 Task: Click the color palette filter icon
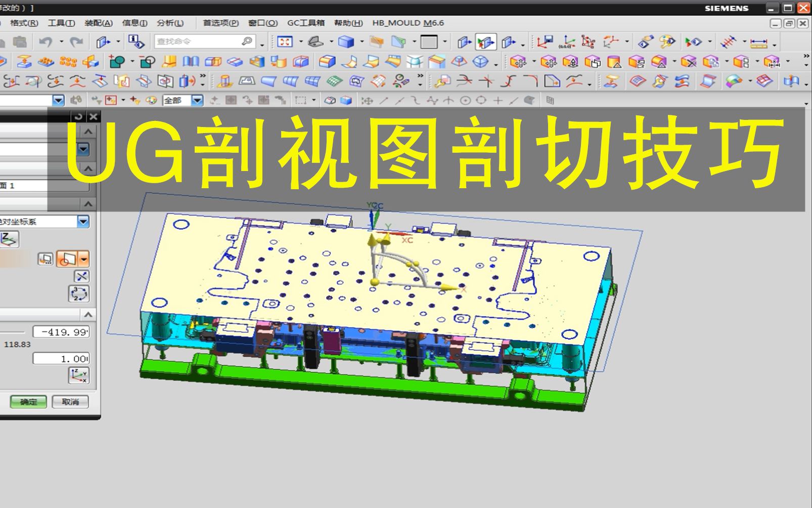coord(151,100)
